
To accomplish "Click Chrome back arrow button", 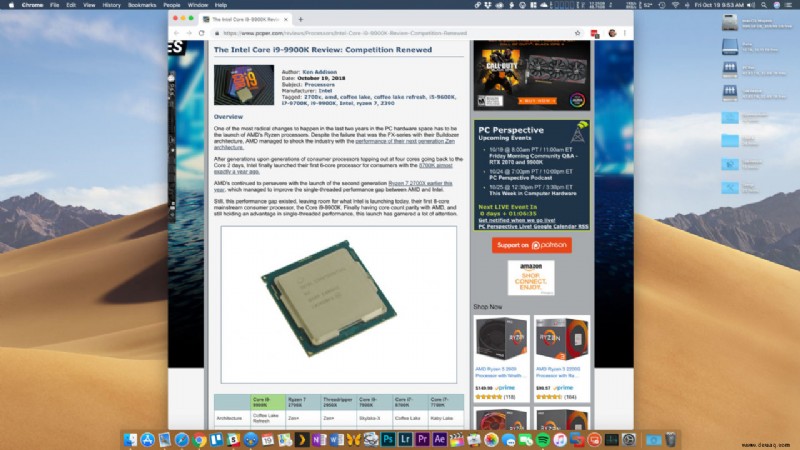I will 177,33.
